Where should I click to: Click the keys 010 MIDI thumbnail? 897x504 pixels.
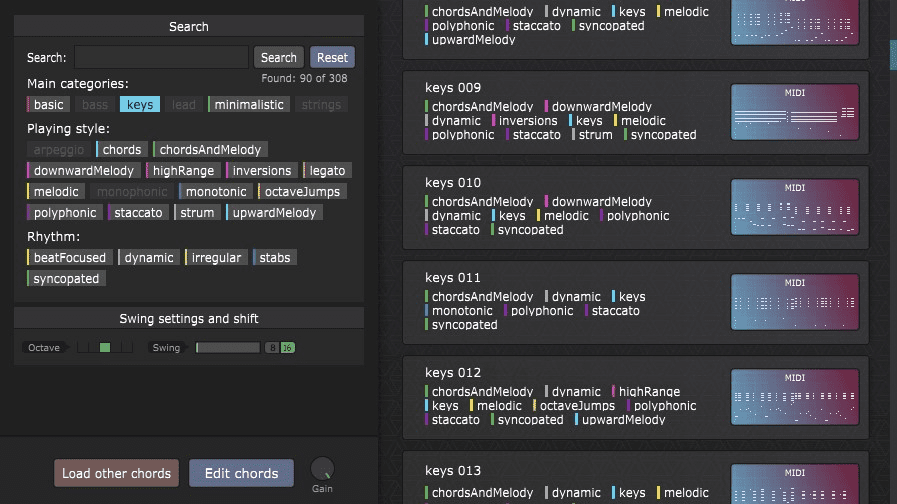tap(795, 207)
